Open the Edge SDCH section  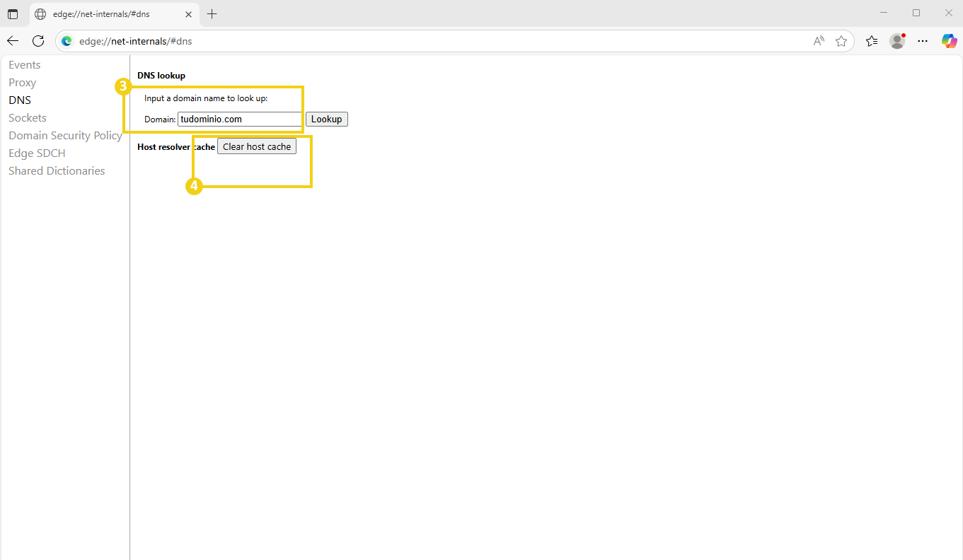pyautogui.click(x=37, y=153)
